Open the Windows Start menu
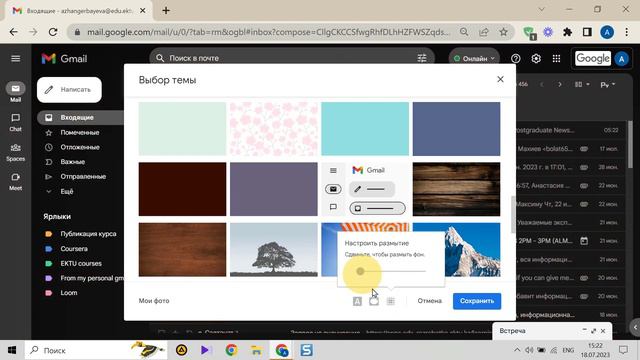The width and height of the screenshot is (640, 360). pos(12,350)
